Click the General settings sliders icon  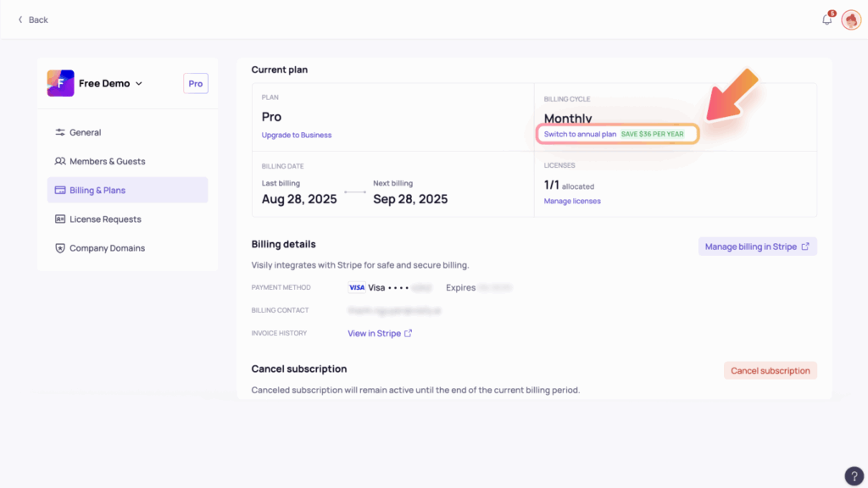click(x=60, y=132)
